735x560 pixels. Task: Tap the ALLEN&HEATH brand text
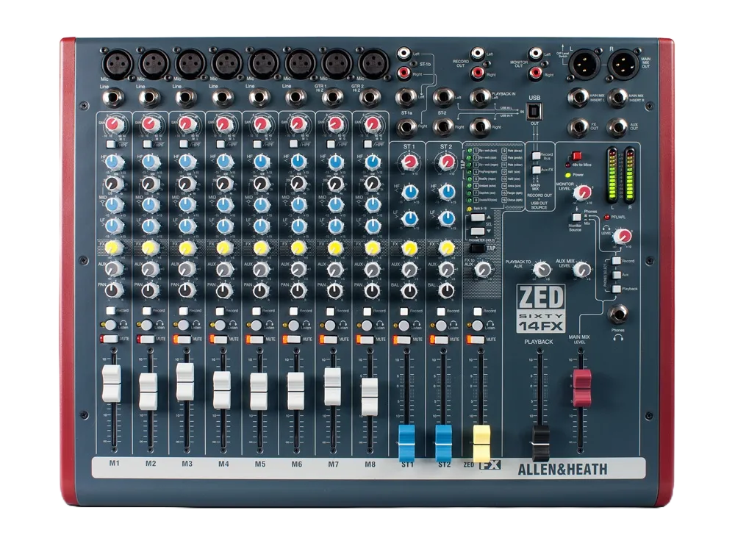click(x=562, y=469)
